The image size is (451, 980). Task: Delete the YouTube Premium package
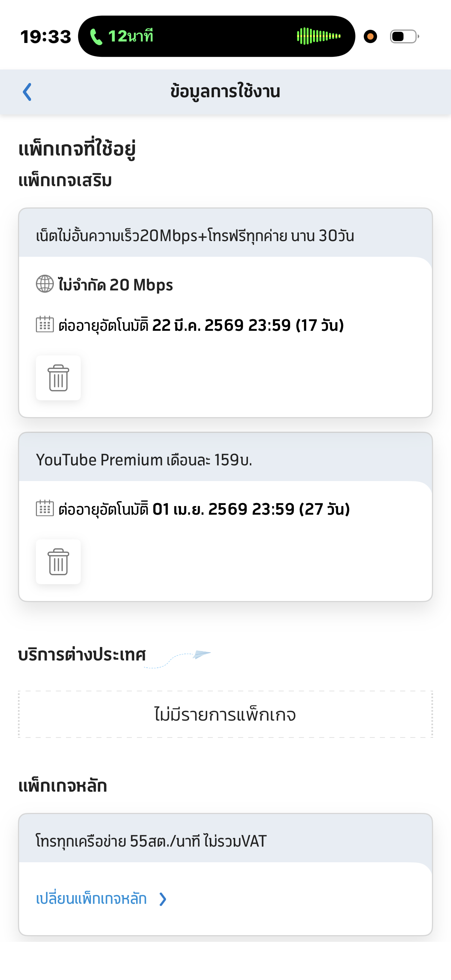(x=58, y=561)
